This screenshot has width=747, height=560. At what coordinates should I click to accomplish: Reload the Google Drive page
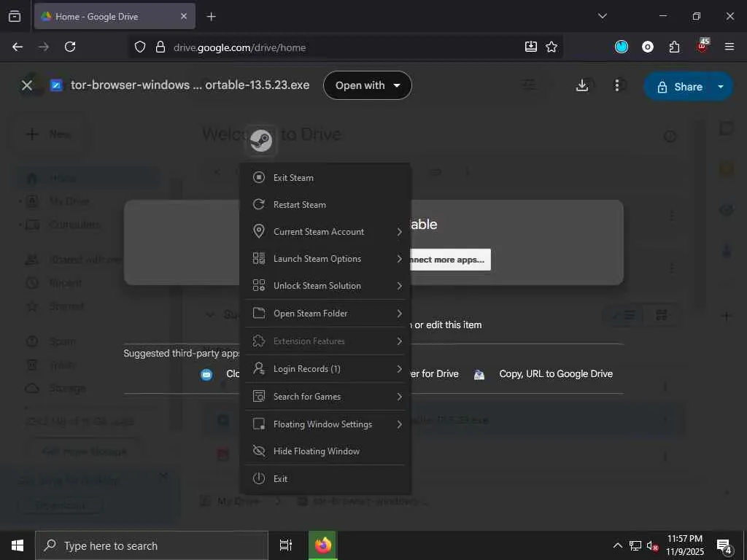pos(70,47)
